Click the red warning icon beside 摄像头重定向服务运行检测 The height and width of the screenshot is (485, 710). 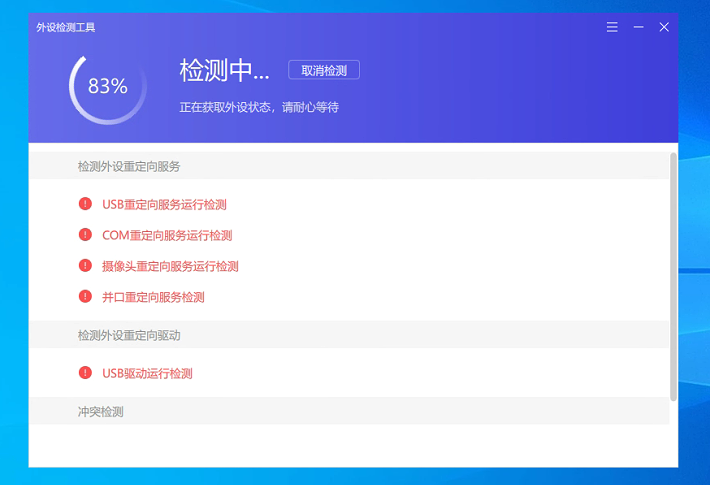pos(85,265)
